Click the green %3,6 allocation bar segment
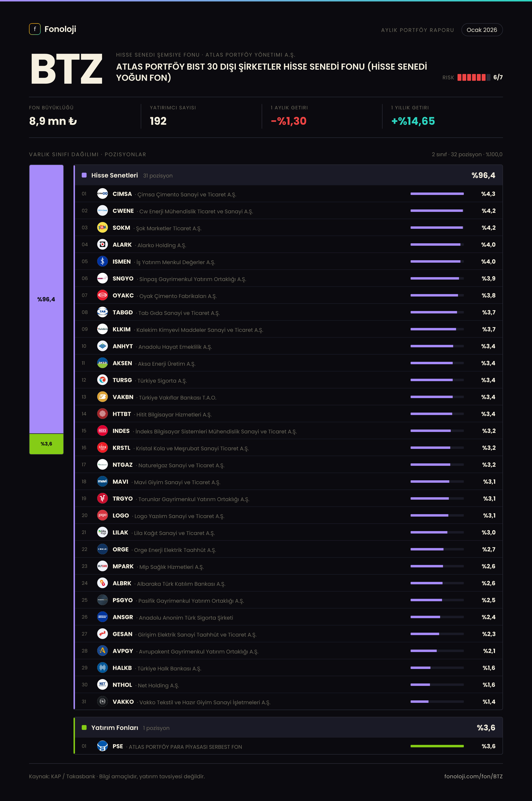Viewport: 532px width, 801px height. tap(46, 444)
